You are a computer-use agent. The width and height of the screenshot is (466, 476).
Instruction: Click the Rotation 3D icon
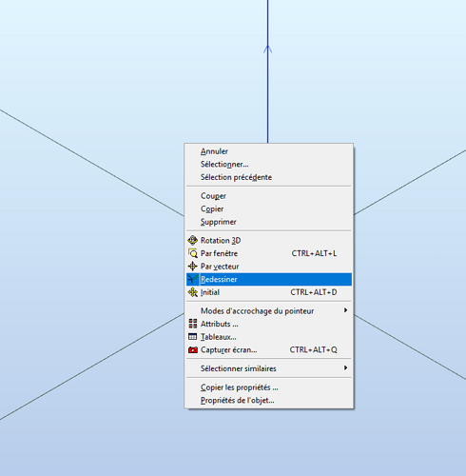(x=192, y=241)
